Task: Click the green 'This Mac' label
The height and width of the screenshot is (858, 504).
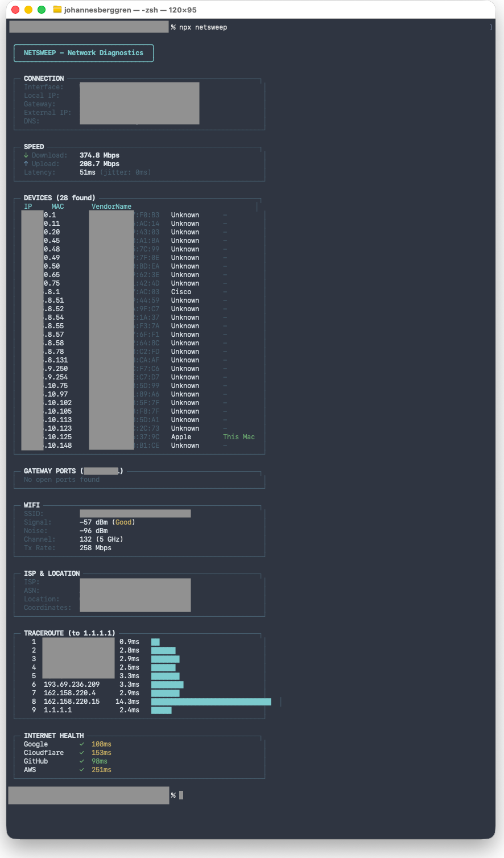Action: click(239, 437)
